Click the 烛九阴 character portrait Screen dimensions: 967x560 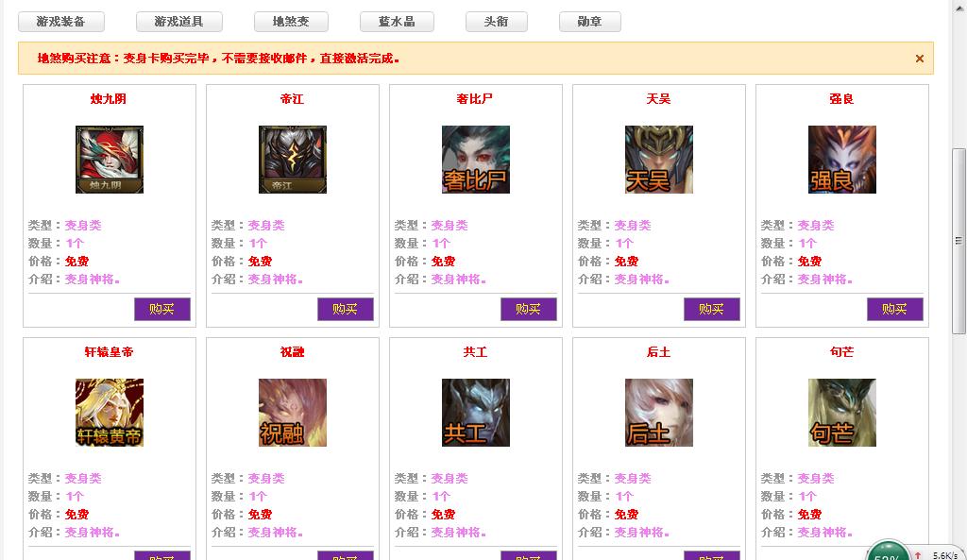[x=110, y=160]
